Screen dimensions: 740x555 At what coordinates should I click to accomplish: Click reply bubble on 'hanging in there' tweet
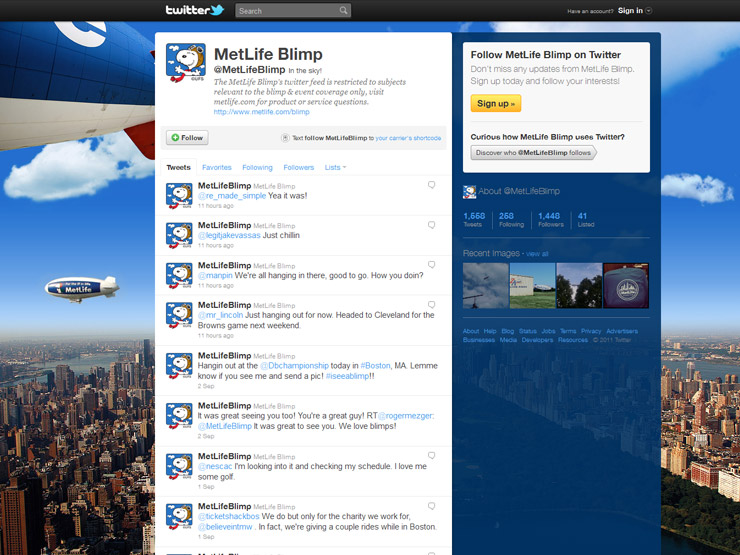pos(431,265)
